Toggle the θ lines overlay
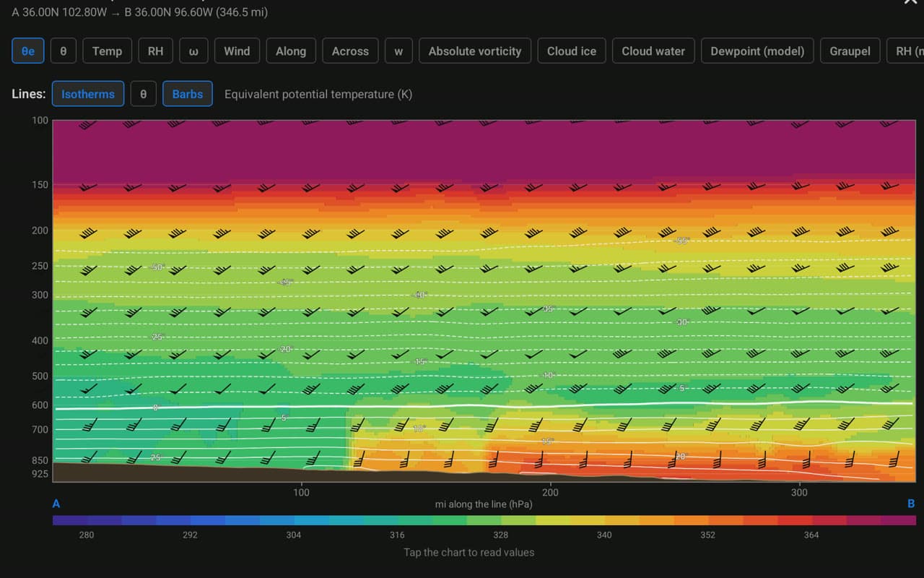Screen dimensions: 924x578 pyautogui.click(x=143, y=94)
